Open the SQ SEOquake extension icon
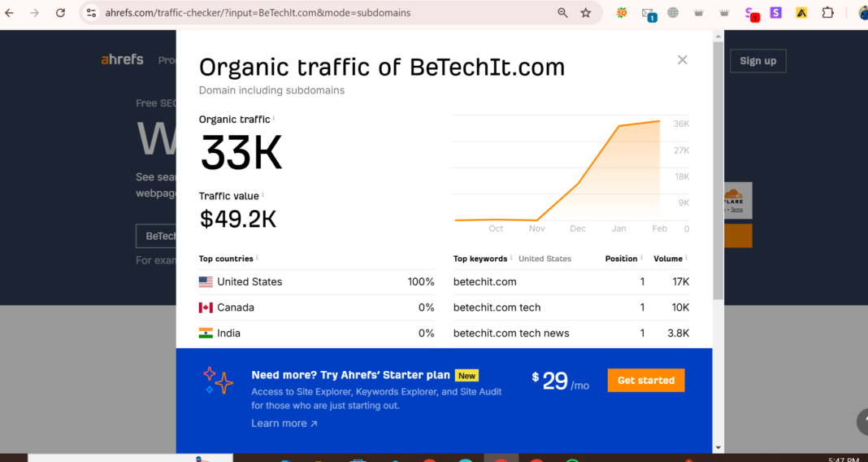 [622, 12]
